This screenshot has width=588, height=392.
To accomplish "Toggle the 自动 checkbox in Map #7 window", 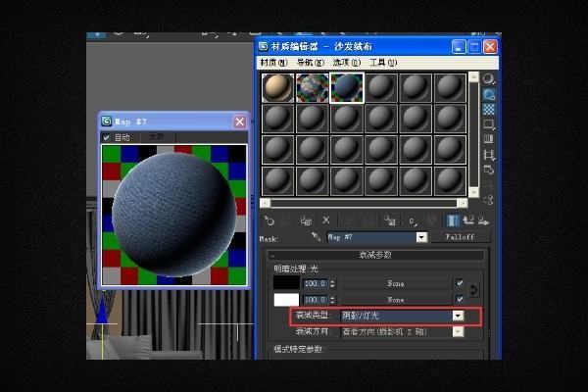I will pyautogui.click(x=107, y=138).
